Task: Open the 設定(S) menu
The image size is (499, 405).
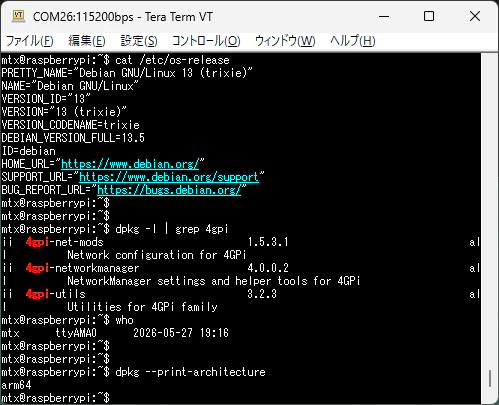Action: (x=139, y=41)
